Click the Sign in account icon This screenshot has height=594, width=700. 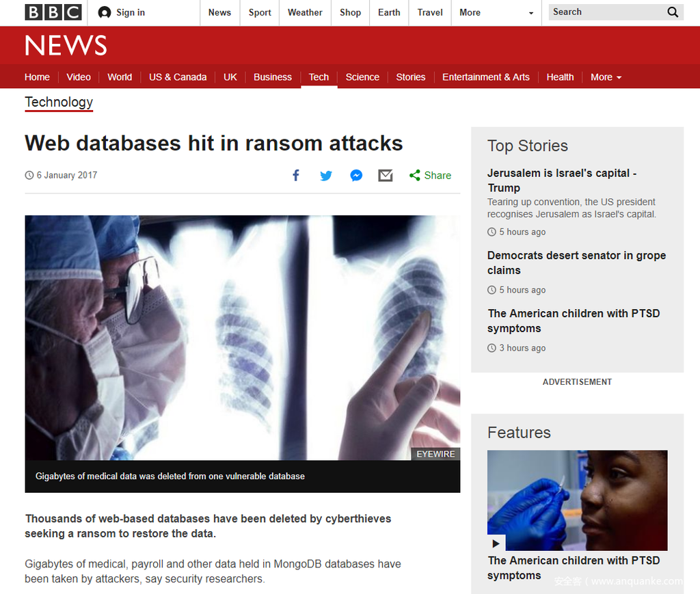pyautogui.click(x=105, y=12)
